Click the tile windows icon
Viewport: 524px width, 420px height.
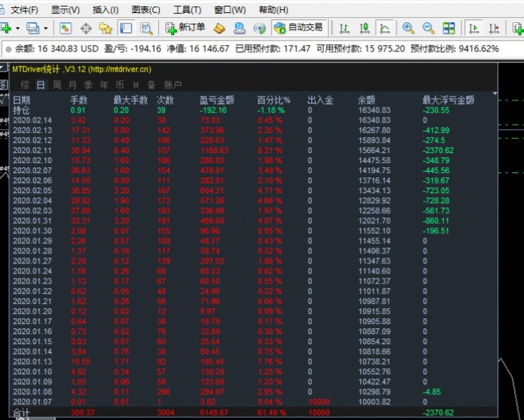click(448, 28)
